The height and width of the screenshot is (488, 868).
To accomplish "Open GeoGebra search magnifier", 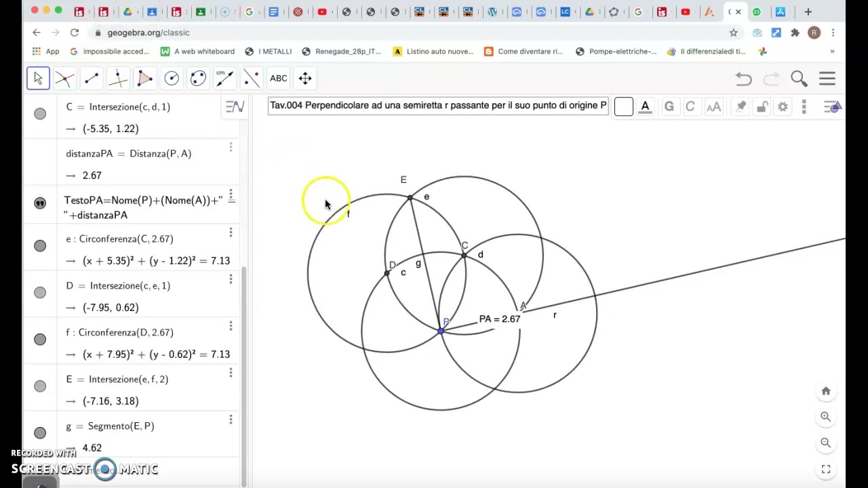I will click(799, 79).
